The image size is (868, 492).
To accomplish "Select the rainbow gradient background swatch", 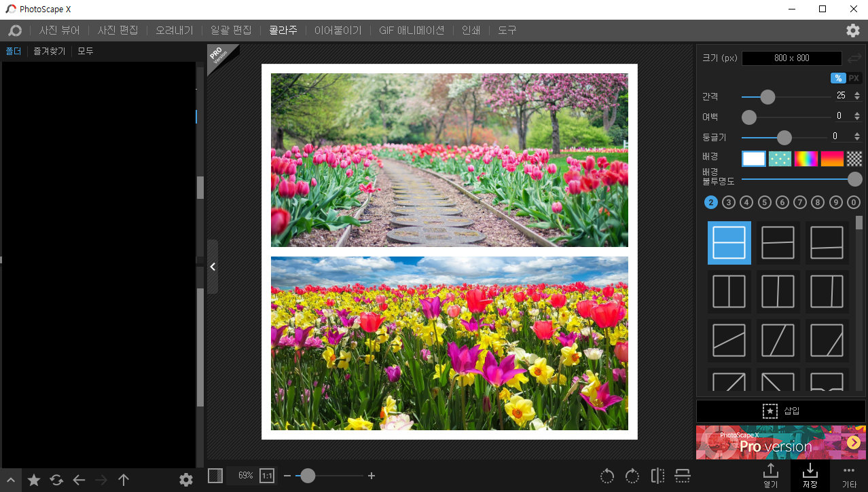I will [805, 158].
